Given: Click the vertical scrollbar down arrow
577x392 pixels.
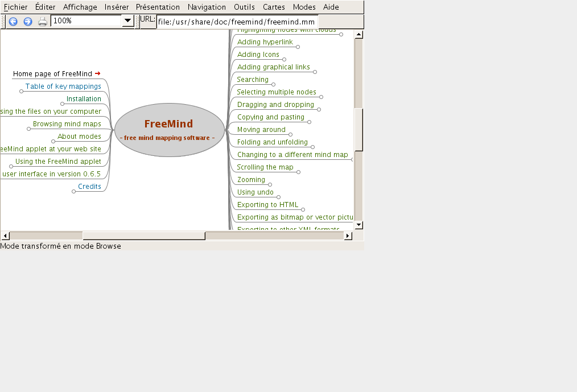Looking at the screenshot, I should (359, 225).
